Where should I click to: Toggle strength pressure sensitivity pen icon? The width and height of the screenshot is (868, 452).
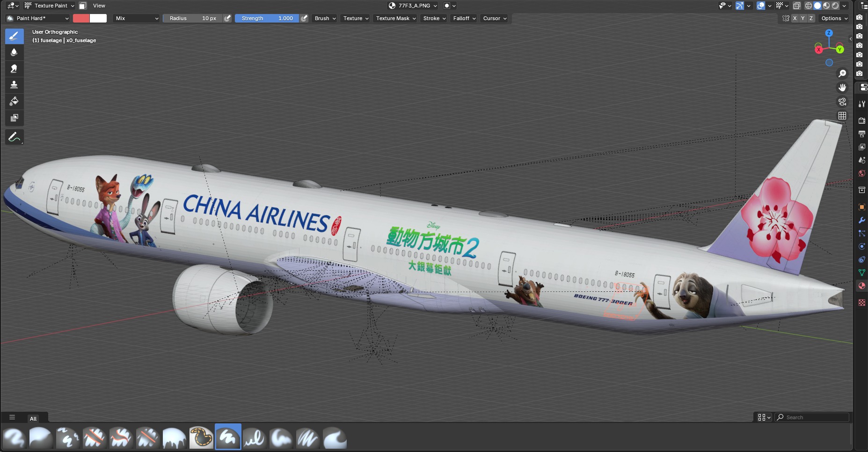(304, 18)
